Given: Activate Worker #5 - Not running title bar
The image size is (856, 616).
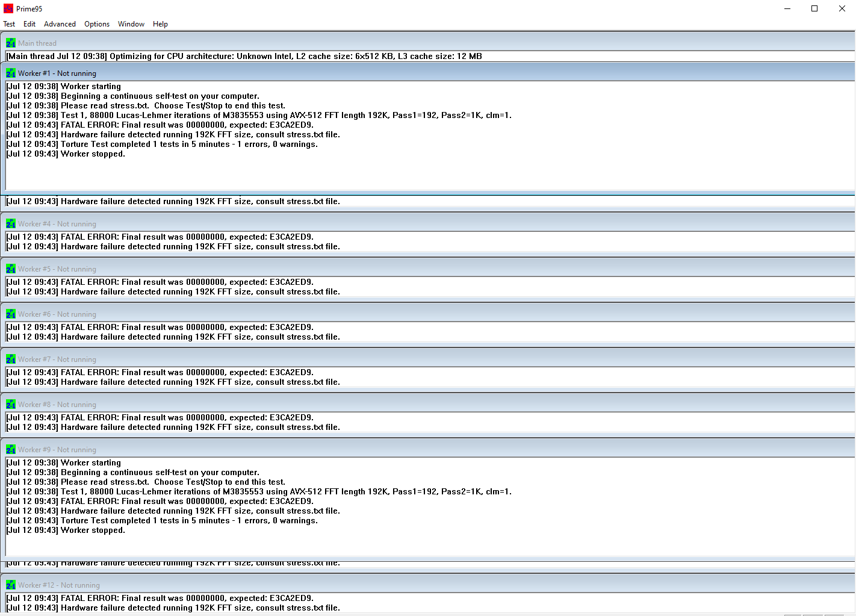Looking at the screenshot, I should [429, 269].
